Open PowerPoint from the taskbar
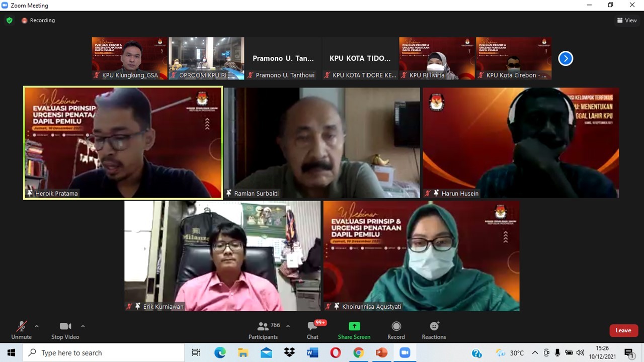The width and height of the screenshot is (644, 362). point(381,353)
